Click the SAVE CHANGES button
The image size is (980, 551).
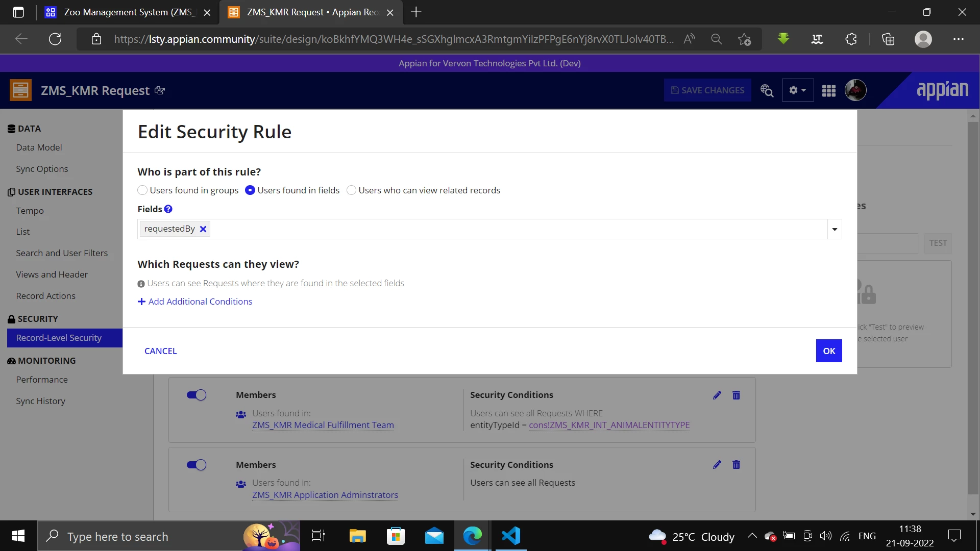(707, 90)
